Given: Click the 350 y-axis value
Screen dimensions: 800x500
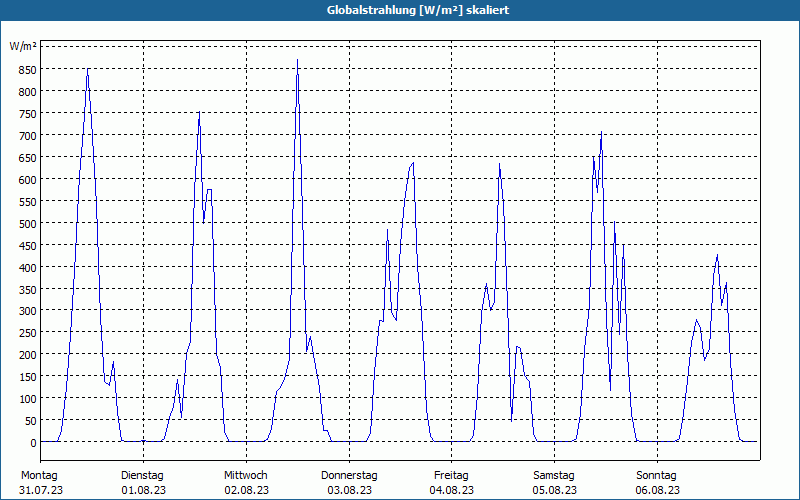Looking at the screenshot, I should click(27, 289).
